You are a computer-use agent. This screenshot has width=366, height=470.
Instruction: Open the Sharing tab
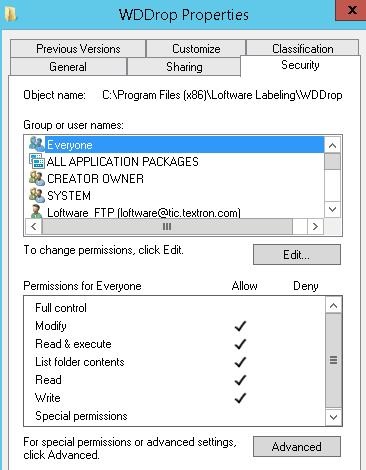tap(184, 67)
